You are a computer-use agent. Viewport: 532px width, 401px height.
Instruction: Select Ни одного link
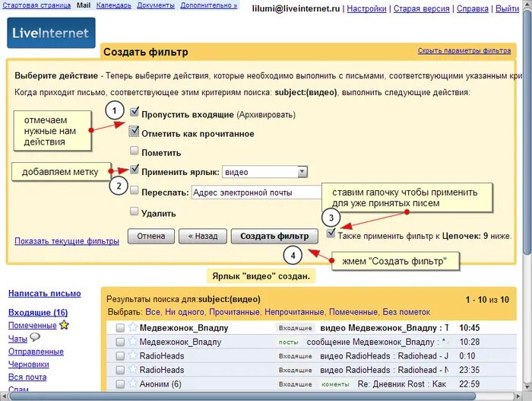(185, 312)
